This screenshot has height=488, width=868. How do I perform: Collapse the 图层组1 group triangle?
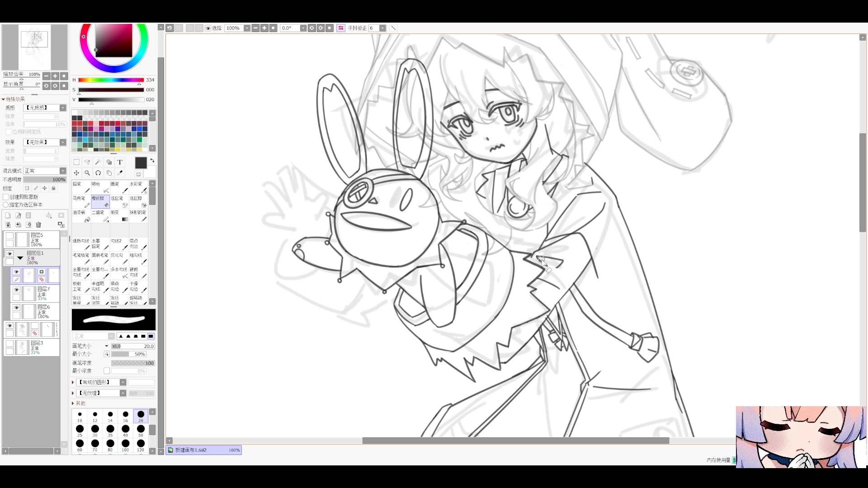click(x=20, y=258)
